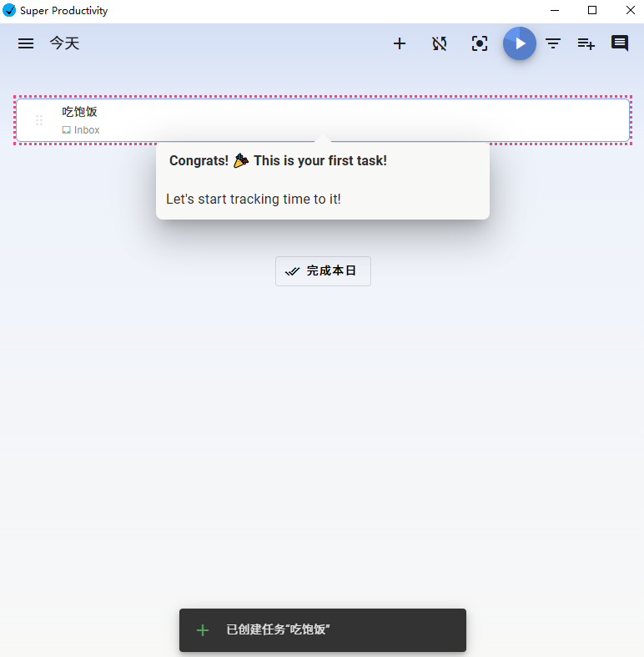The image size is (644, 657).
Task: Start time tracking with play button
Action: (x=519, y=43)
